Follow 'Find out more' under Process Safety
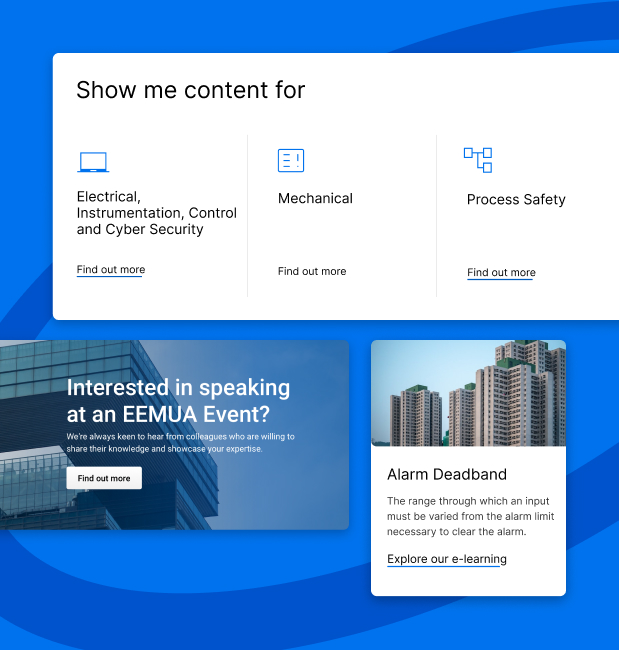The height and width of the screenshot is (650, 619). coord(501,272)
